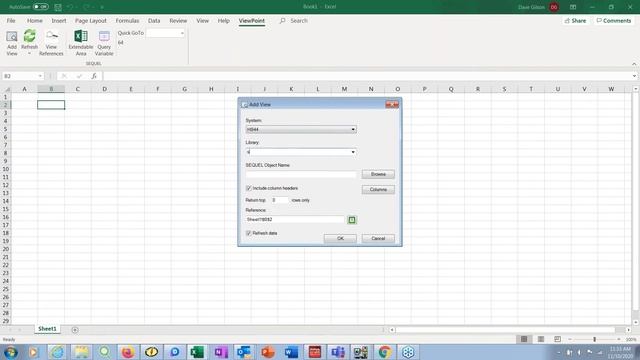Click the Share button
The width and height of the screenshot is (640, 360).
pos(576,20)
